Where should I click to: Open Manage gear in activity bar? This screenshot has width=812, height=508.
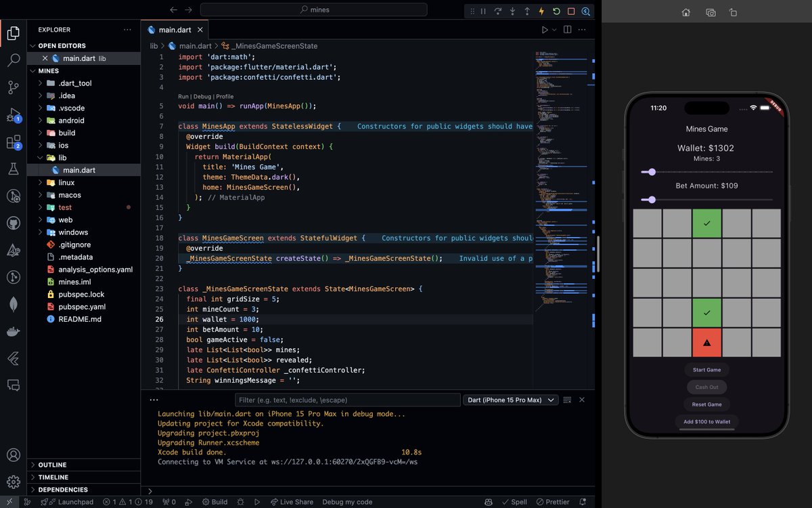13,482
